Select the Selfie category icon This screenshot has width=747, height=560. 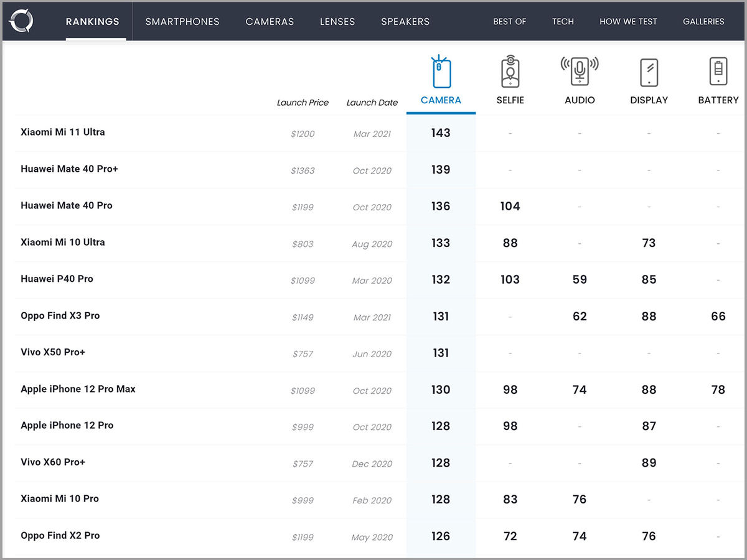pyautogui.click(x=510, y=72)
